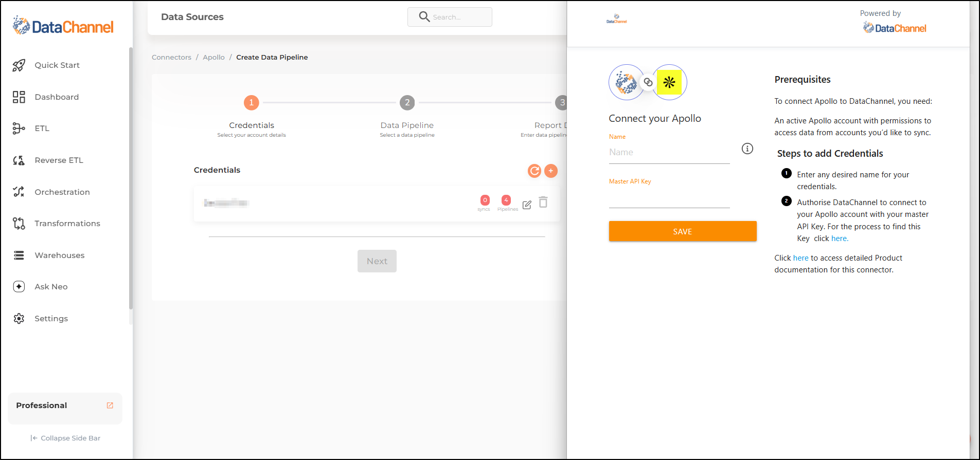This screenshot has width=980, height=460.
Task: Click the Steps to add Credentials heading
Action: [830, 154]
